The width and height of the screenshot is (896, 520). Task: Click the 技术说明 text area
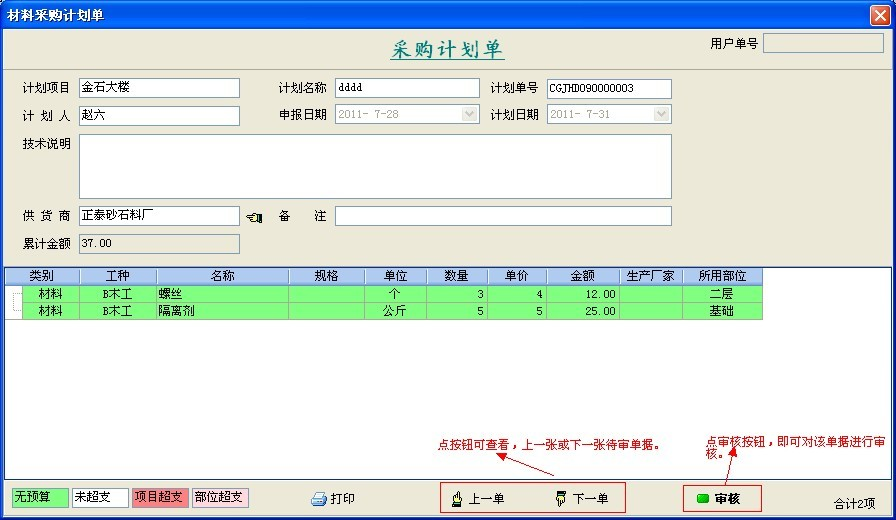(375, 166)
